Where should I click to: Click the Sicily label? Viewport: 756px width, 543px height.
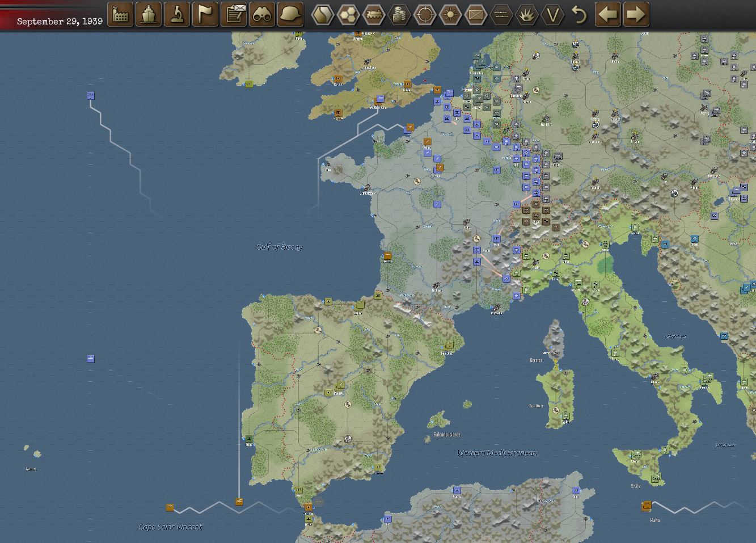636,486
